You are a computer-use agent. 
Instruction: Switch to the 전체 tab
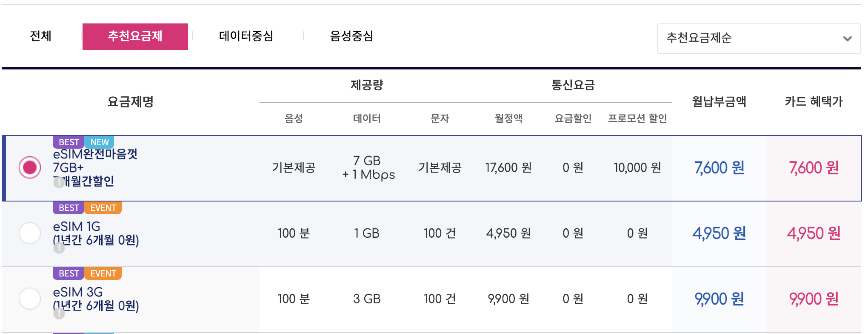40,36
